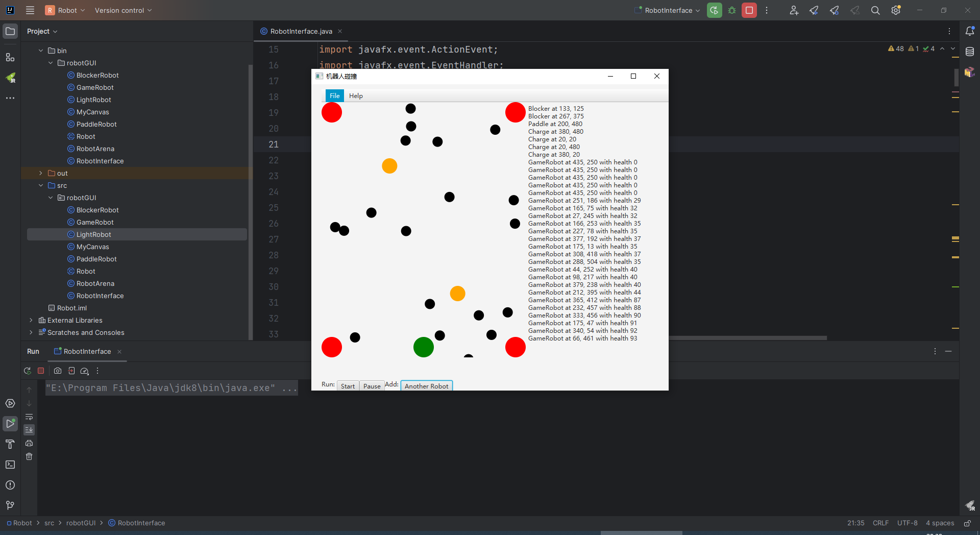
Task: Open Notifications bell
Action: (x=970, y=31)
